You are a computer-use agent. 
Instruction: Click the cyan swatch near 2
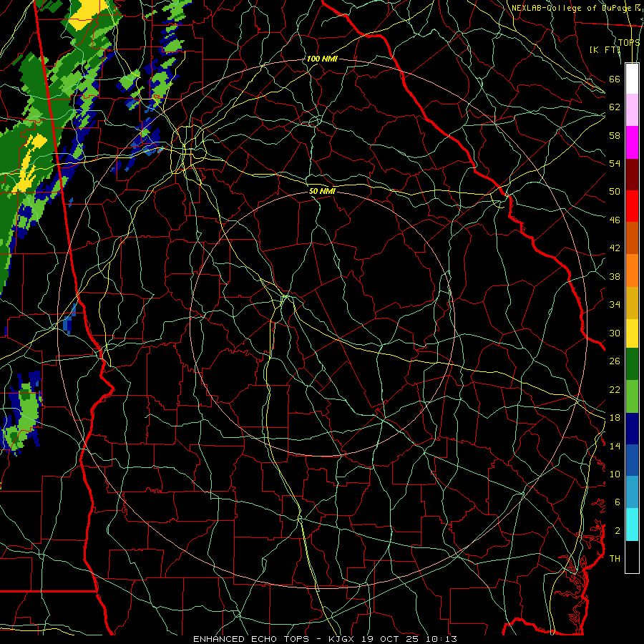click(x=632, y=525)
